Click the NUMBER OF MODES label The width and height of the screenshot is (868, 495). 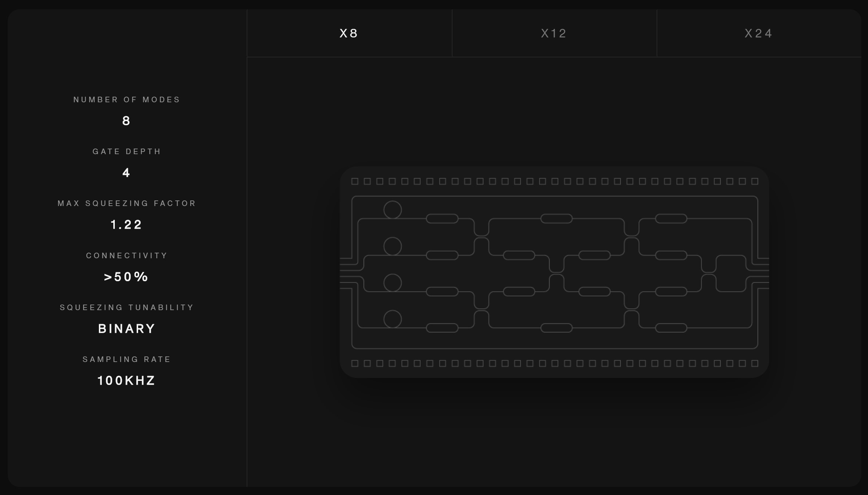[127, 100]
